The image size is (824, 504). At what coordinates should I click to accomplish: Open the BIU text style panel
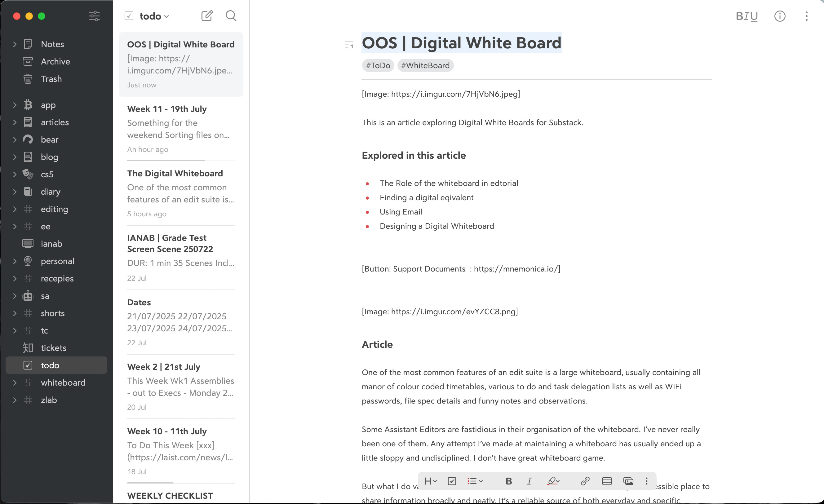[746, 16]
